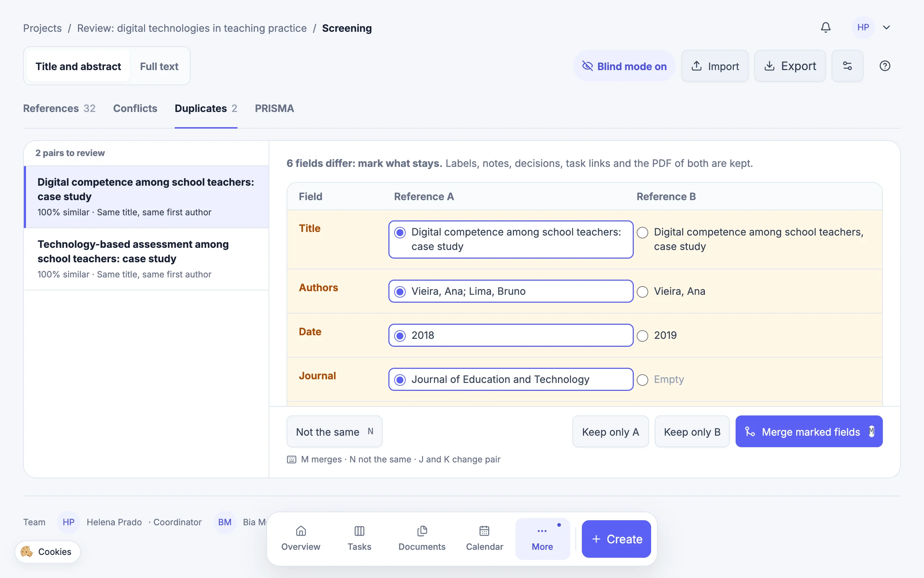Image resolution: width=924 pixels, height=578 pixels.
Task: Open the References tab
Action: click(x=59, y=109)
